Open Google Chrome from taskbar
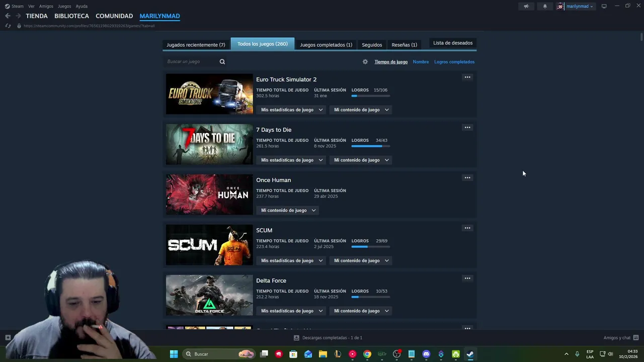Viewport: 644px width, 362px height. tap(367, 354)
